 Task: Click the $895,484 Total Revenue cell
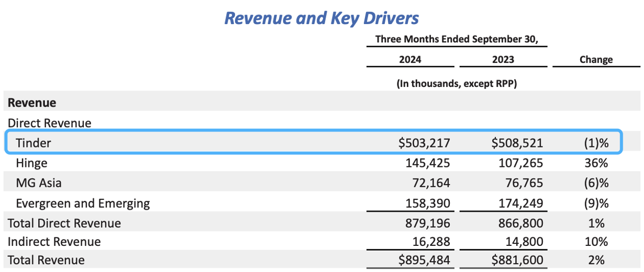(x=424, y=260)
